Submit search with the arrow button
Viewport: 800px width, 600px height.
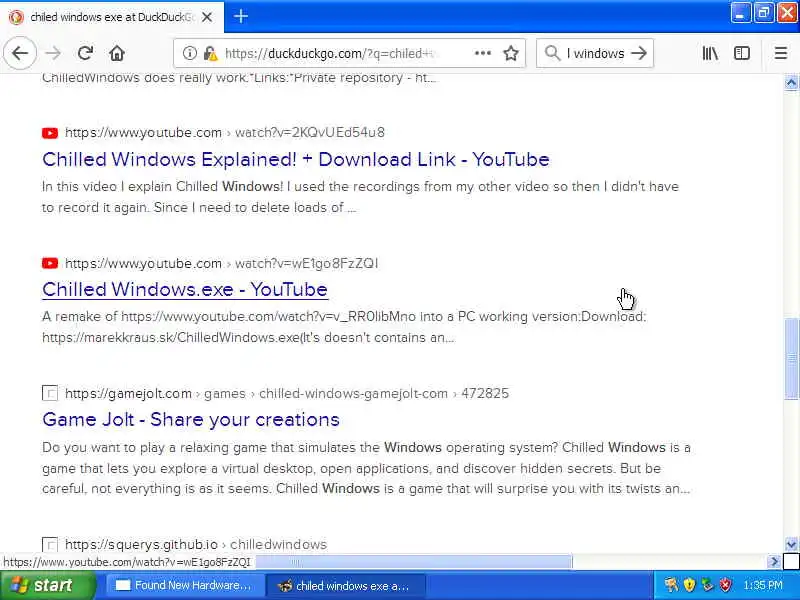tap(639, 53)
